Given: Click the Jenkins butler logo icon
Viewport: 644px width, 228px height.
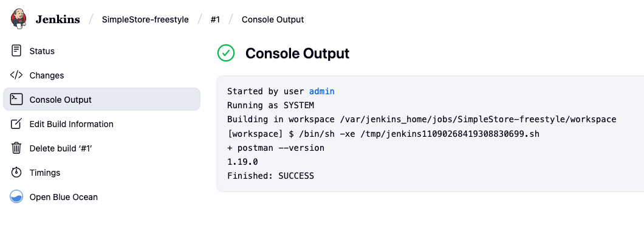Looking at the screenshot, I should pyautogui.click(x=18, y=19).
